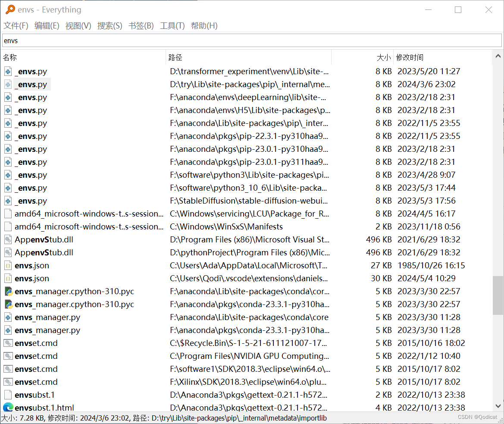Click DLL icon of AppenvStub.dll in D:\Program Files
504x424 pixels.
click(8, 239)
